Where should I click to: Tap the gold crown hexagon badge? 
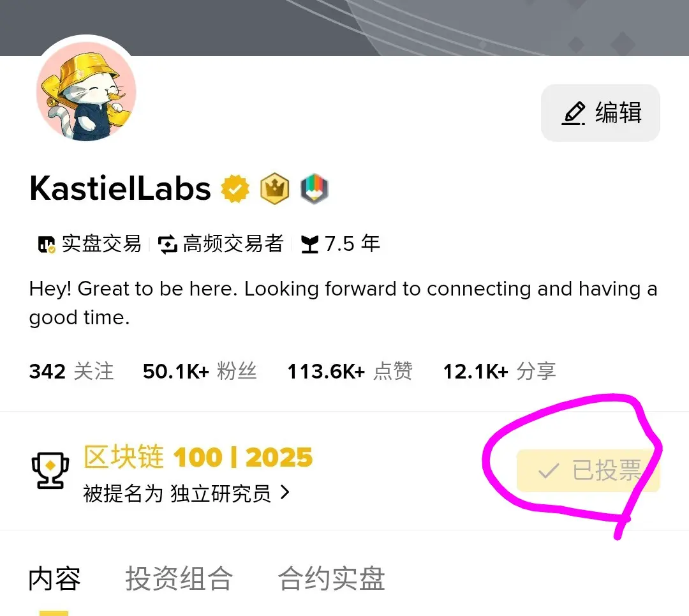274,188
